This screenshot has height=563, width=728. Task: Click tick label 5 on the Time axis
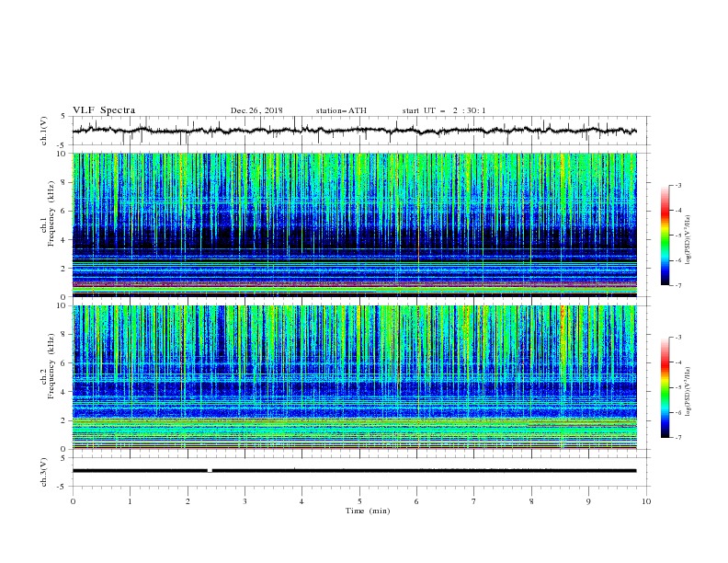359,501
